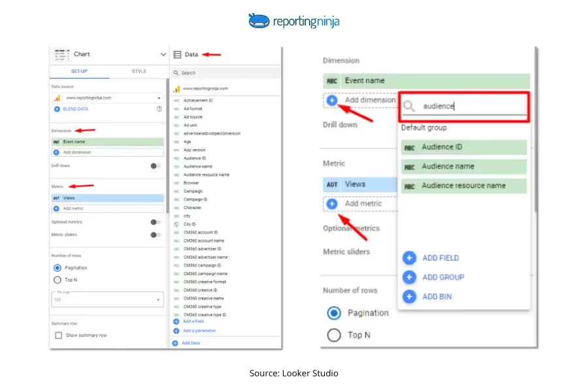Switch to the SET-UP tab
The height and width of the screenshot is (392, 588).
tap(79, 71)
